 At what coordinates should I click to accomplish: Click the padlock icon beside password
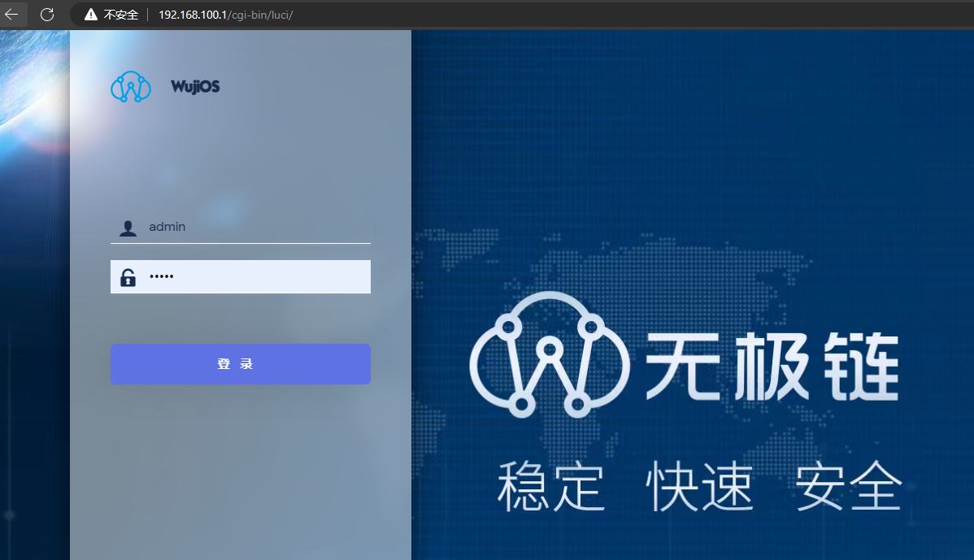click(128, 277)
